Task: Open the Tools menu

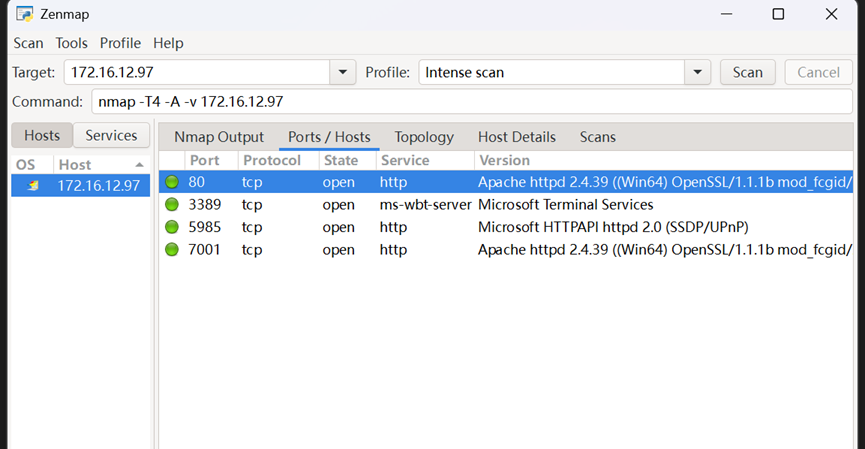Action: [71, 43]
